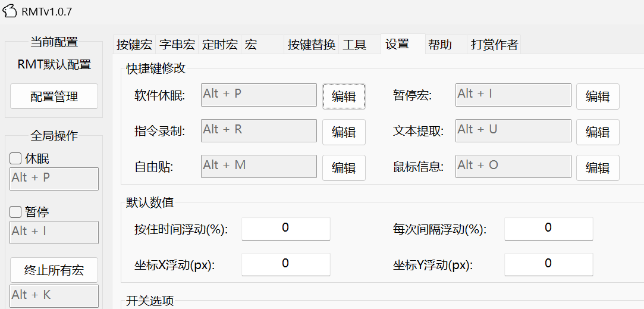Click the RMT app icon in title bar

(10, 12)
